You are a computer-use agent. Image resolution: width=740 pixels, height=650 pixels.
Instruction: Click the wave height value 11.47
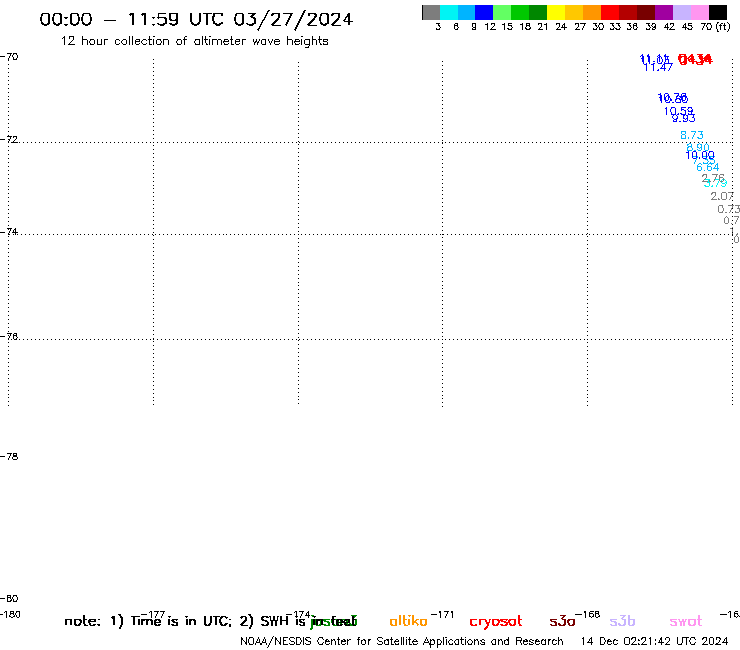658,68
